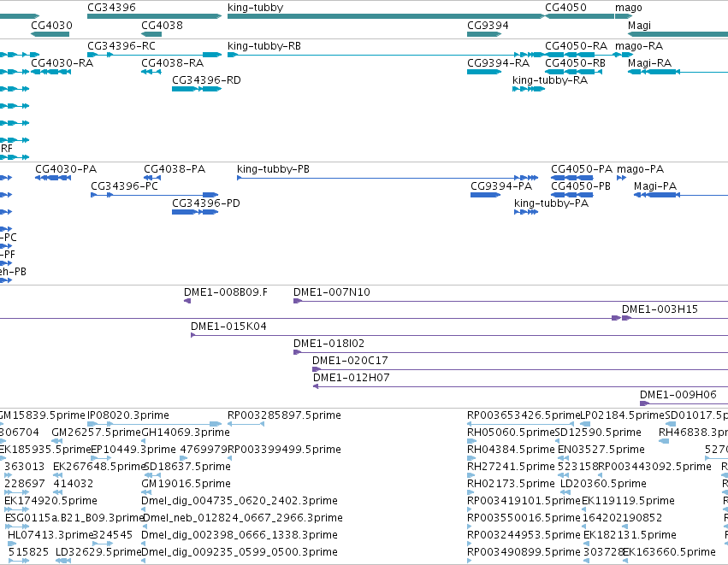
Task: Click EST label SD12590.5prime
Action: (598, 433)
